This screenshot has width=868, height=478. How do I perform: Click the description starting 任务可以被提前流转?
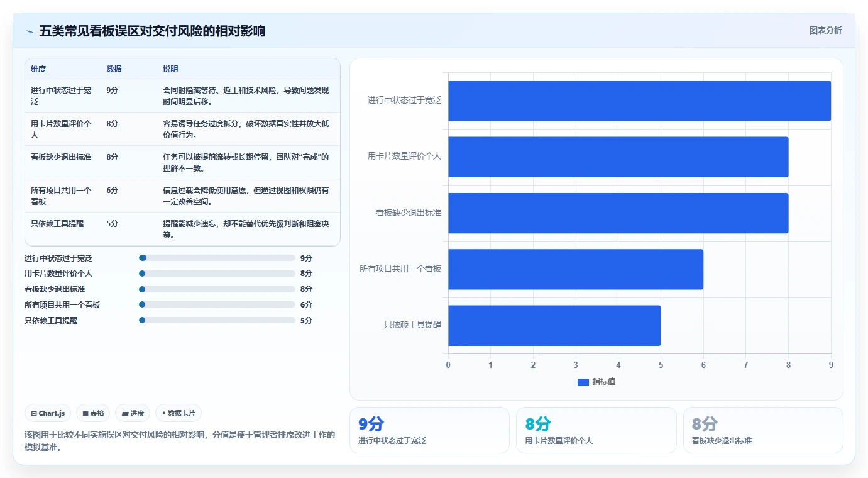[246, 162]
